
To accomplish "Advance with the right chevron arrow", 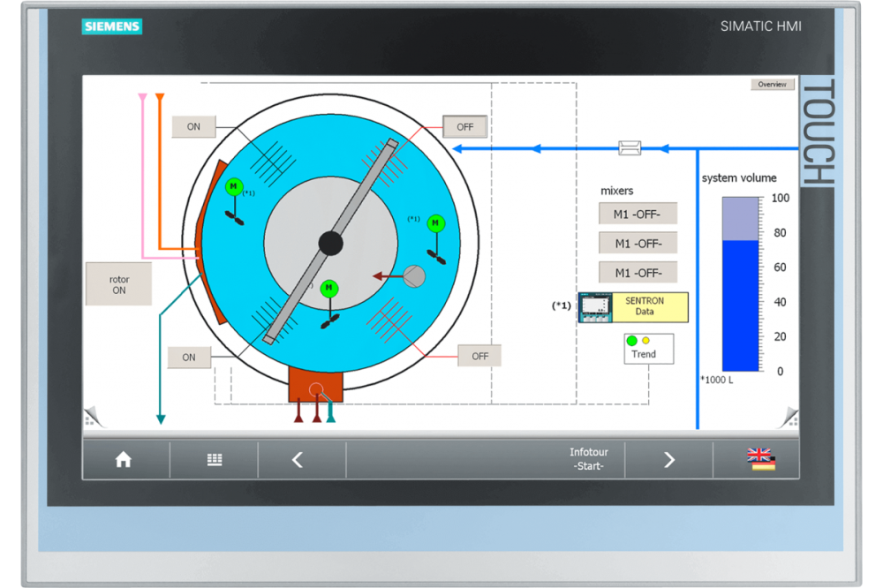I will (x=668, y=460).
